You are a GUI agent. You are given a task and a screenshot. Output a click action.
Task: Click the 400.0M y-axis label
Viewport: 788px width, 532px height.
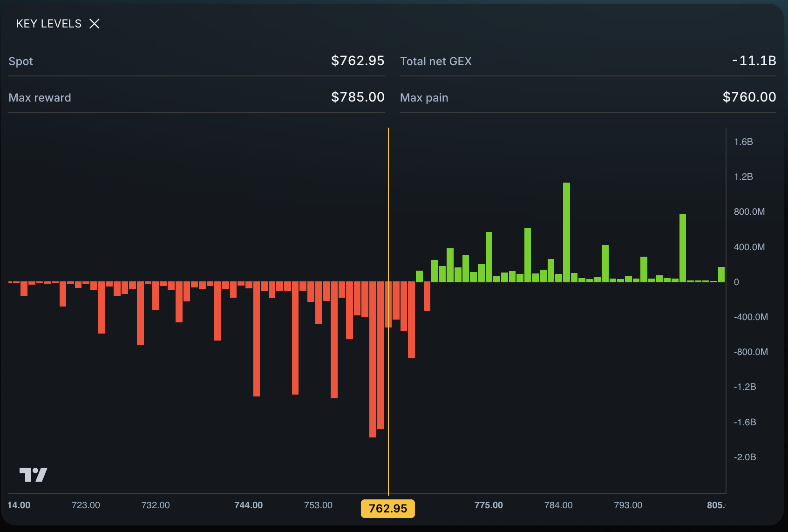[x=749, y=247]
